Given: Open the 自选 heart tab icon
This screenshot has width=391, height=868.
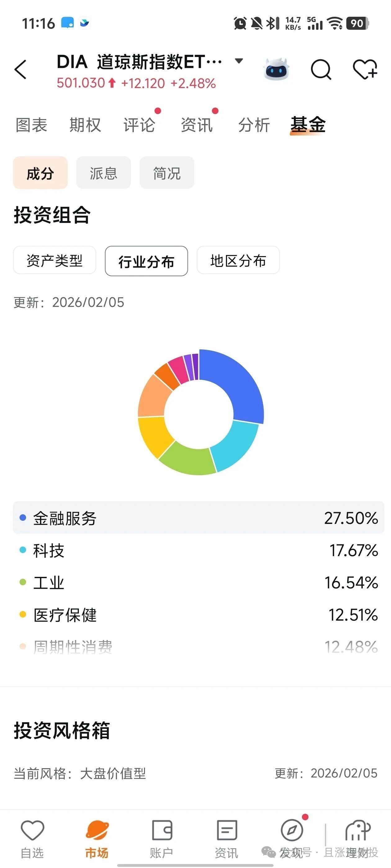Looking at the screenshot, I should tap(32, 830).
